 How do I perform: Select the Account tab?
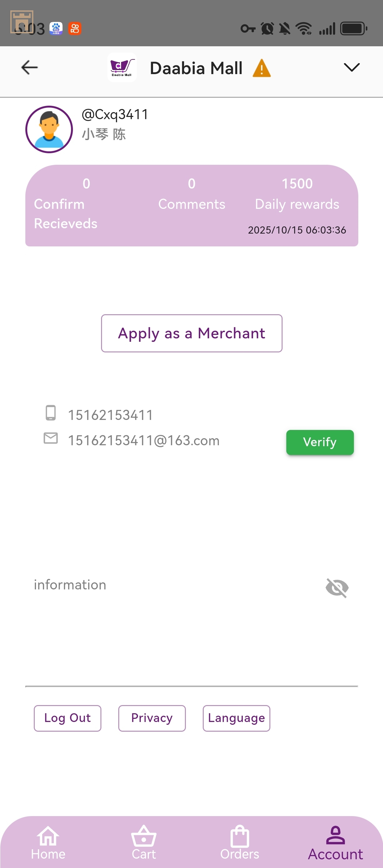click(x=335, y=842)
